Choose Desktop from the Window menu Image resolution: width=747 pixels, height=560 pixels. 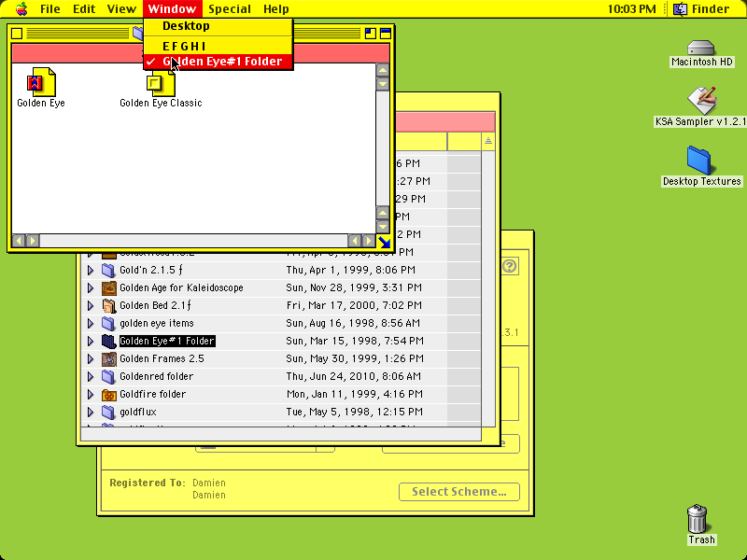tap(218, 26)
